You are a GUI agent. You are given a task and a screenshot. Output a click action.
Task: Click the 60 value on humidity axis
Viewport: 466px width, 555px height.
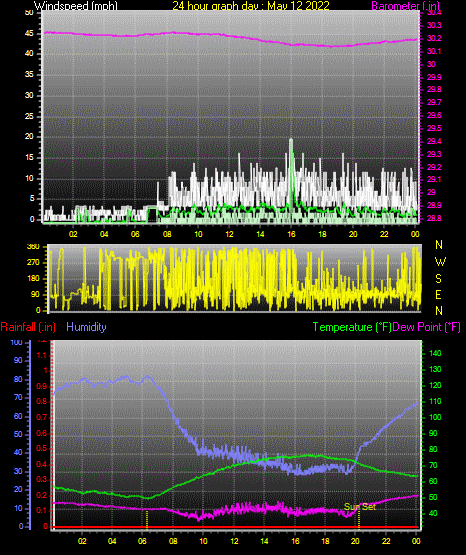point(18,416)
